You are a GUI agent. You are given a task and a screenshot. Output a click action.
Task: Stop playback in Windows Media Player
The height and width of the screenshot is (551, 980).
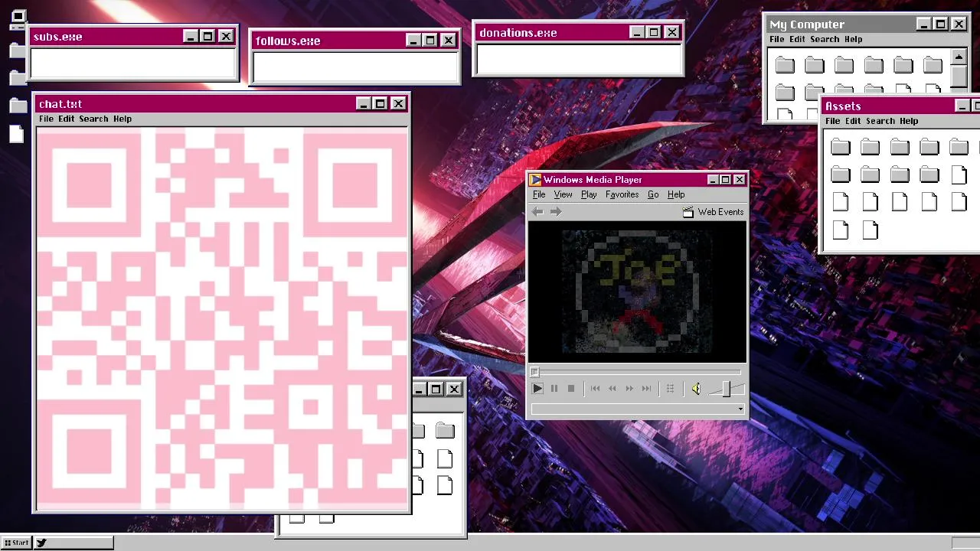point(571,389)
